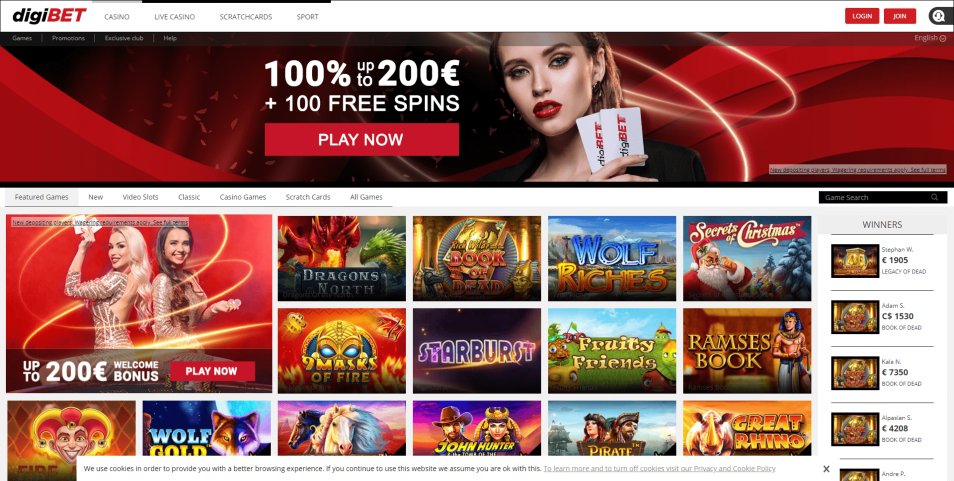Screen dimensions: 954x481
Task: Open Legacy of Dead winner thumbnail
Action: (855, 261)
